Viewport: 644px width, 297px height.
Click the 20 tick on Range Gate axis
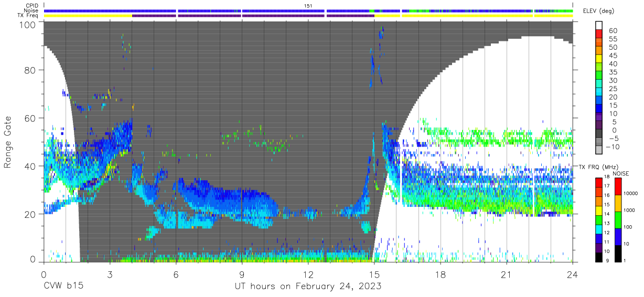click(x=31, y=214)
